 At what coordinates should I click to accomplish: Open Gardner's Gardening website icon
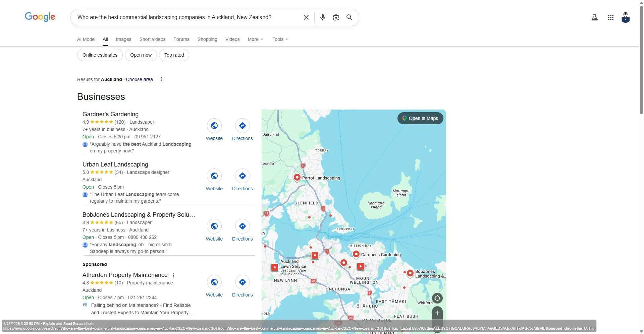tap(214, 126)
